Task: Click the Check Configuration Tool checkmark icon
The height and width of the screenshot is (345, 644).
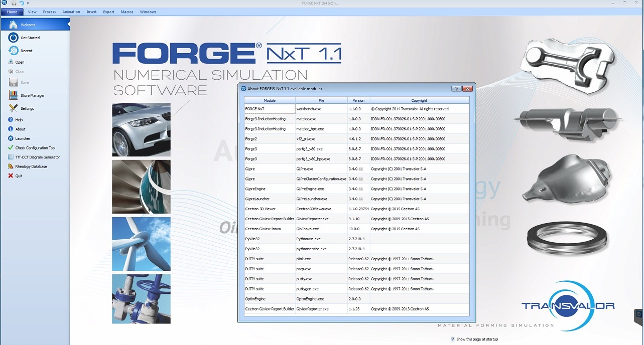Action: (11, 148)
